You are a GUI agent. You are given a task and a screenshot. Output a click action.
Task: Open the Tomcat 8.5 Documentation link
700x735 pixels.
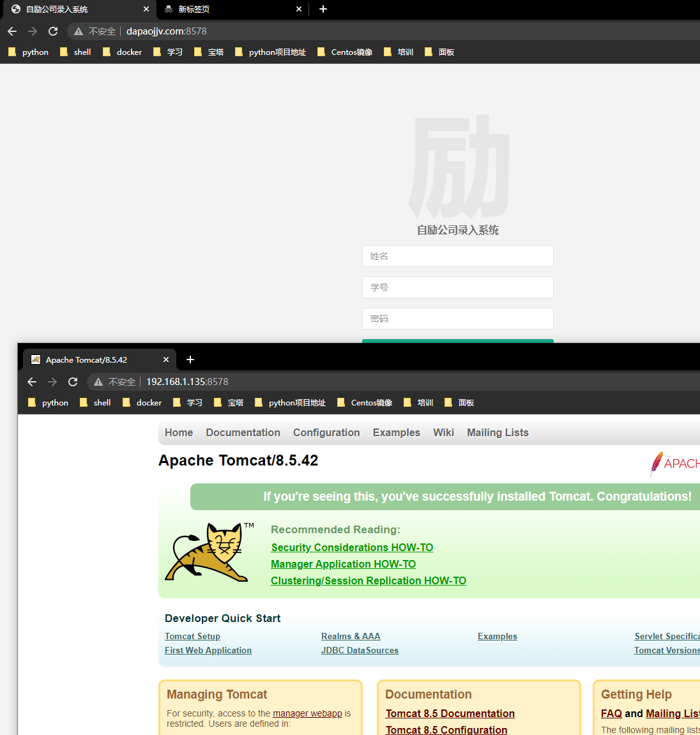point(450,713)
